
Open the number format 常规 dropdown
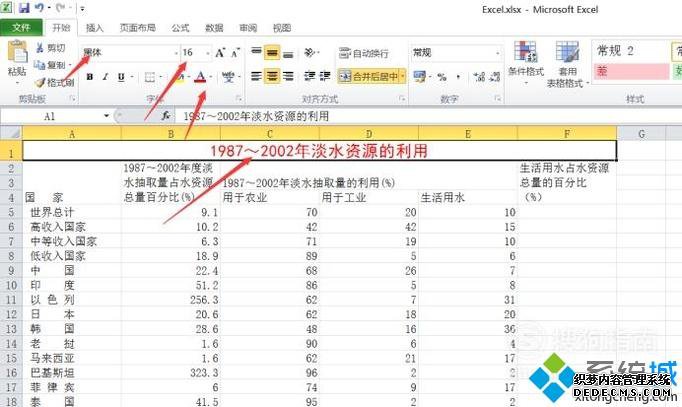click(x=498, y=53)
